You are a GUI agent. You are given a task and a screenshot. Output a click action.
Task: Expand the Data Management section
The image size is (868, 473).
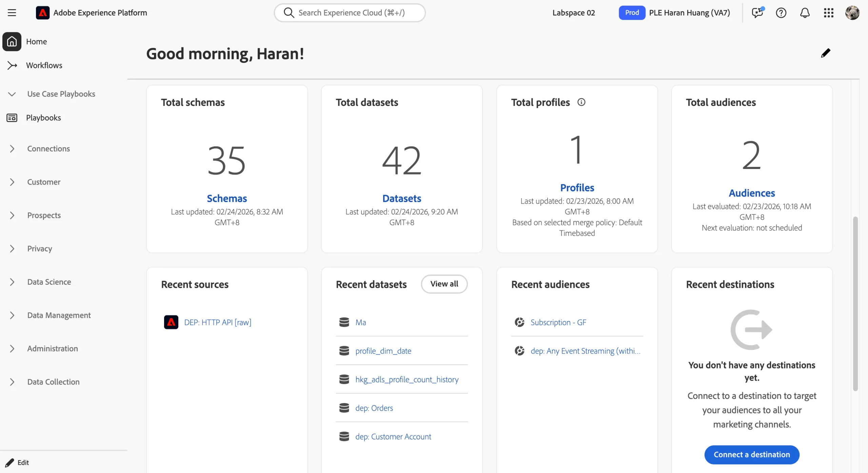(12, 315)
